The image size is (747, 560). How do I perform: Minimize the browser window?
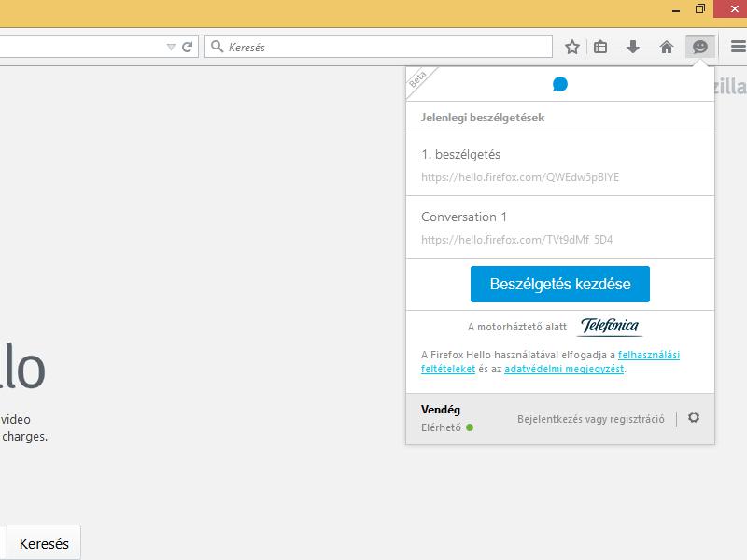[x=675, y=9]
